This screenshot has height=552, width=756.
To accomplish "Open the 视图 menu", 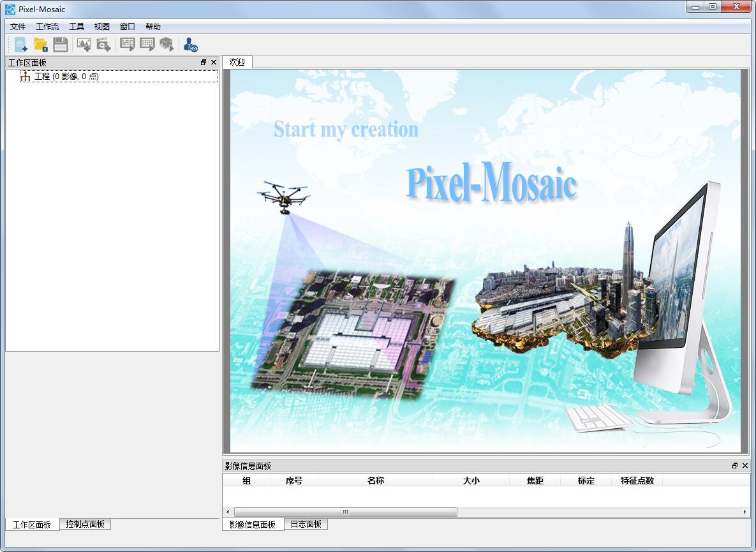I will [102, 27].
